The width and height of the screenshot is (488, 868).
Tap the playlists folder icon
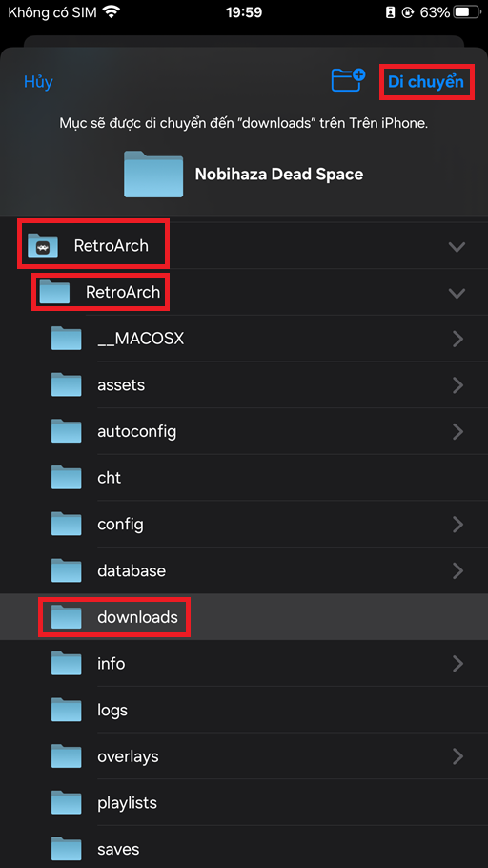[67, 803]
